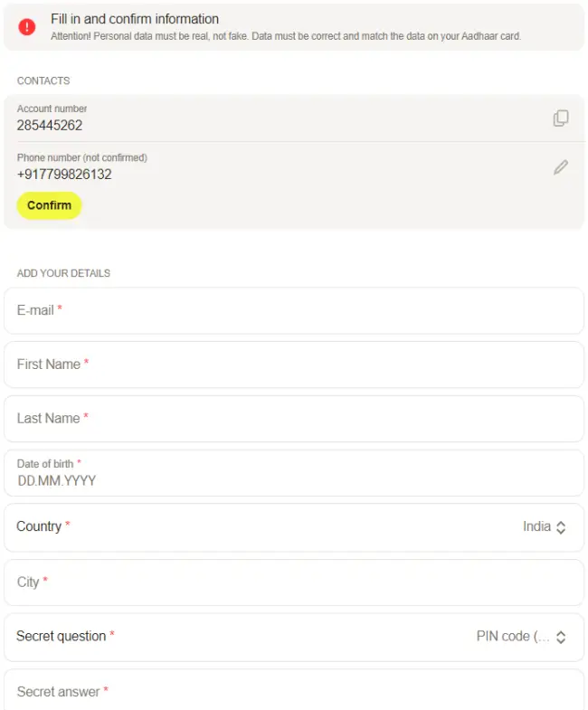Expand the Secret question dropdown

tap(293, 637)
